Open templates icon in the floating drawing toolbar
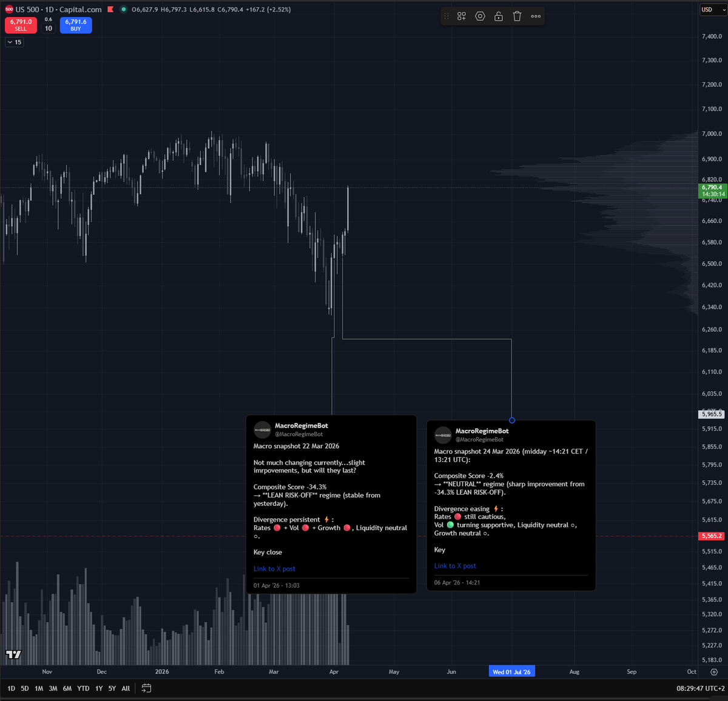728x701 pixels. (462, 16)
